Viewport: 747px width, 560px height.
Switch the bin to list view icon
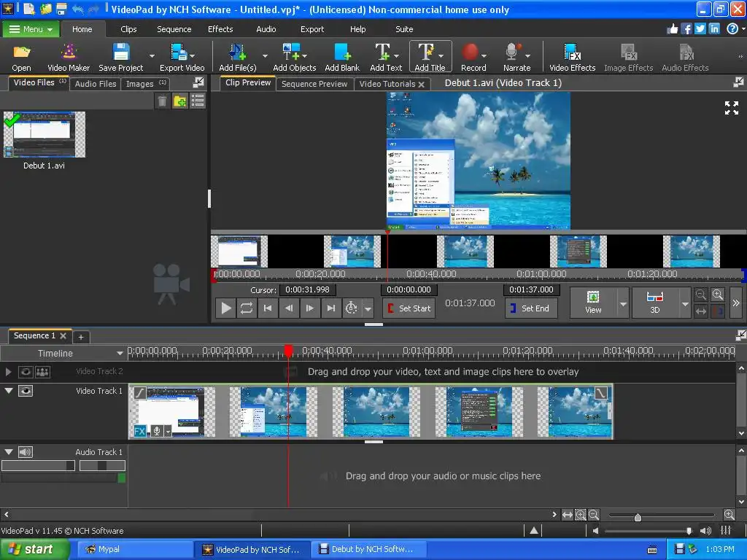[197, 101]
